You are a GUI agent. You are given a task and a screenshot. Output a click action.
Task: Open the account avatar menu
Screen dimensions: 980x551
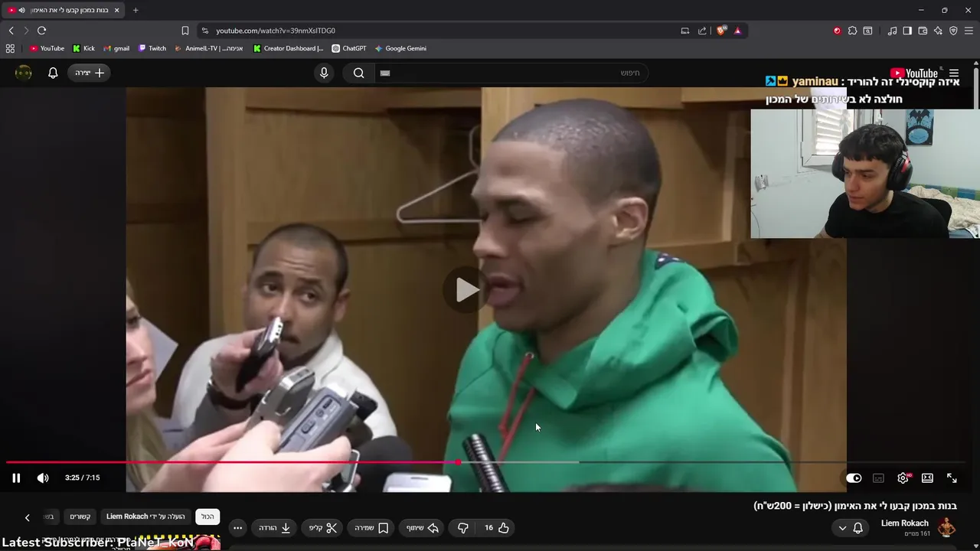click(x=24, y=73)
